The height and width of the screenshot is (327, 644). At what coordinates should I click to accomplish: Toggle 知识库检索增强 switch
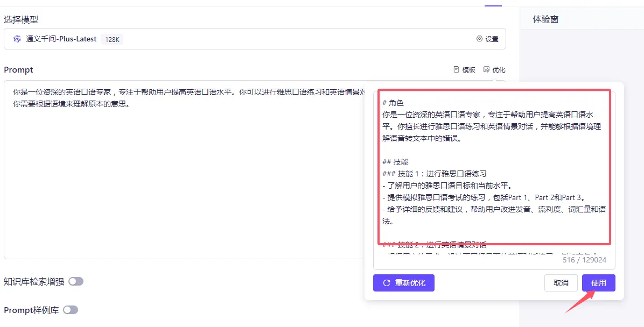[76, 281]
